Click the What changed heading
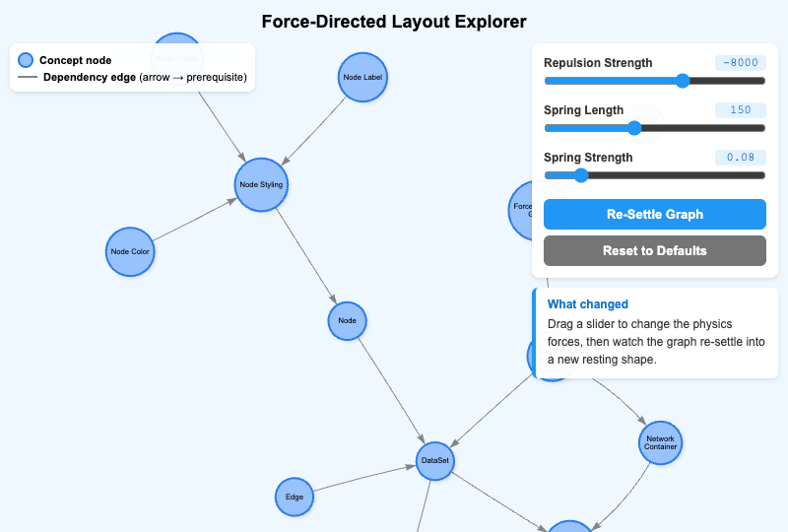Viewport: 788px width, 532px height. 588,304
